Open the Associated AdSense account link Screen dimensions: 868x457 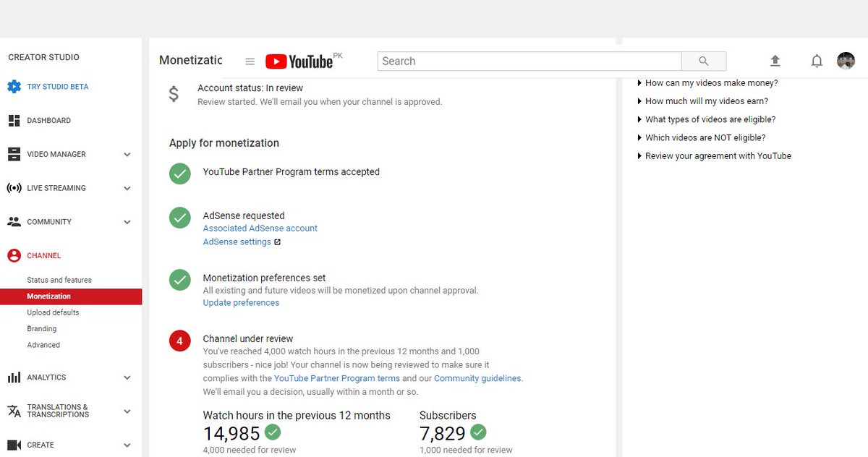[x=260, y=228]
